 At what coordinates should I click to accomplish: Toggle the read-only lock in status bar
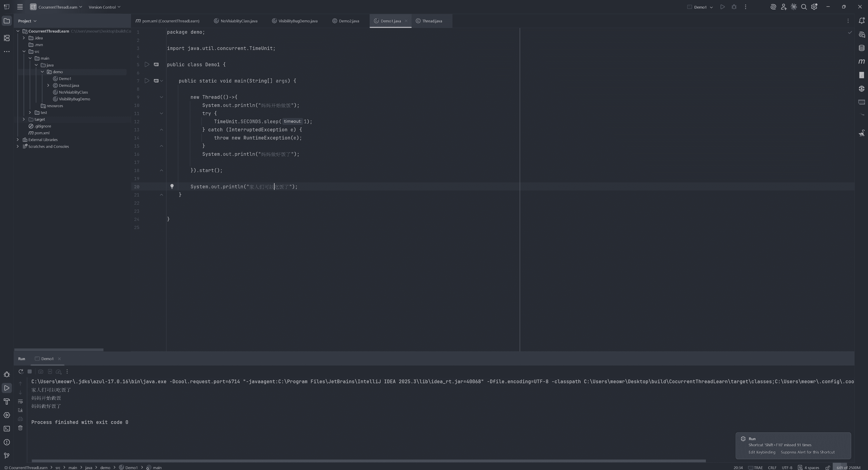[x=828, y=467]
